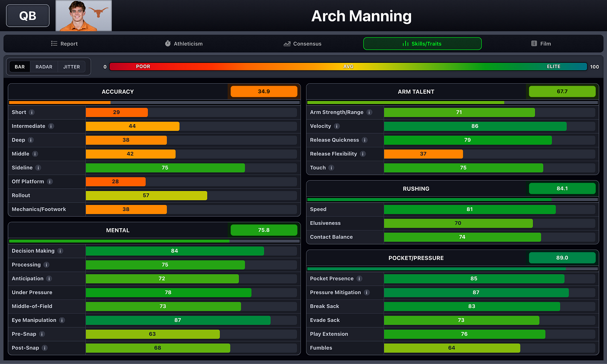Viewport: 607px width, 364px height.
Task: Open the Report tab
Action: pyautogui.click(x=64, y=44)
